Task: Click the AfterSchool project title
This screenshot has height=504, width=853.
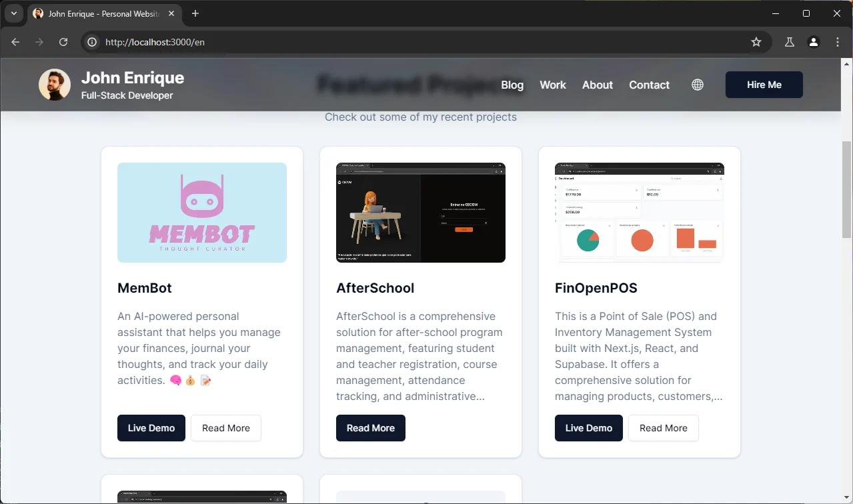Action: [375, 288]
